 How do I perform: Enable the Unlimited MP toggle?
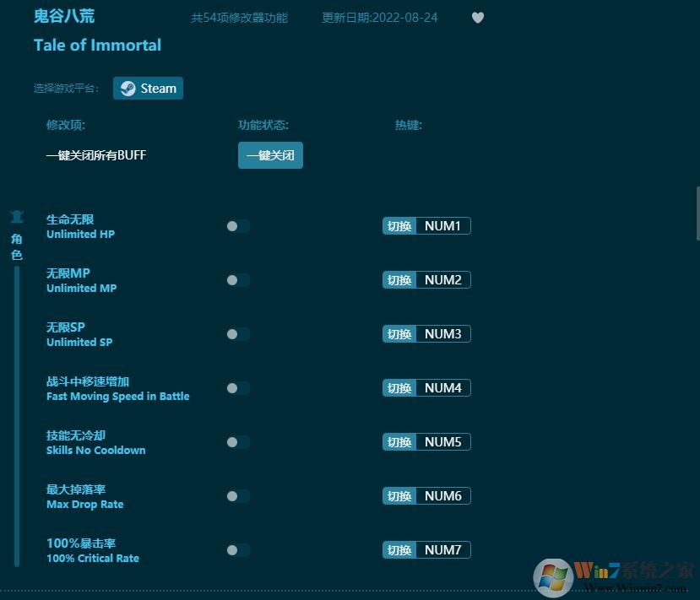pyautogui.click(x=237, y=279)
